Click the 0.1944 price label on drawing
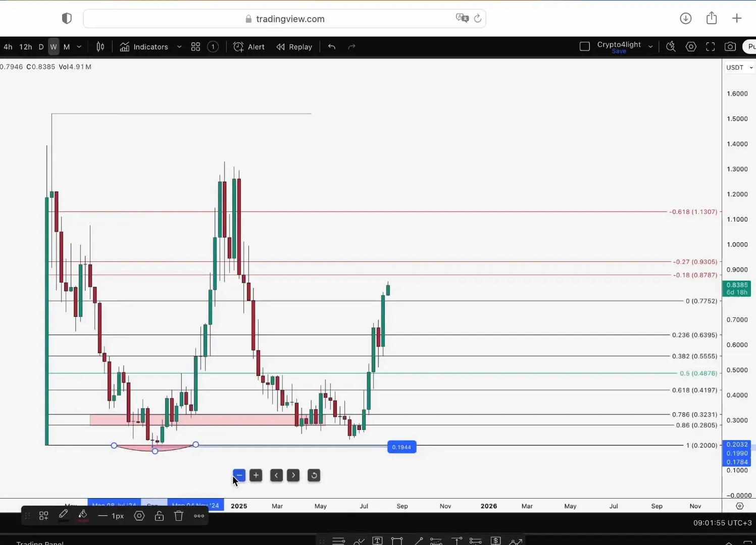Viewport: 756px width, 545px height. [402, 447]
